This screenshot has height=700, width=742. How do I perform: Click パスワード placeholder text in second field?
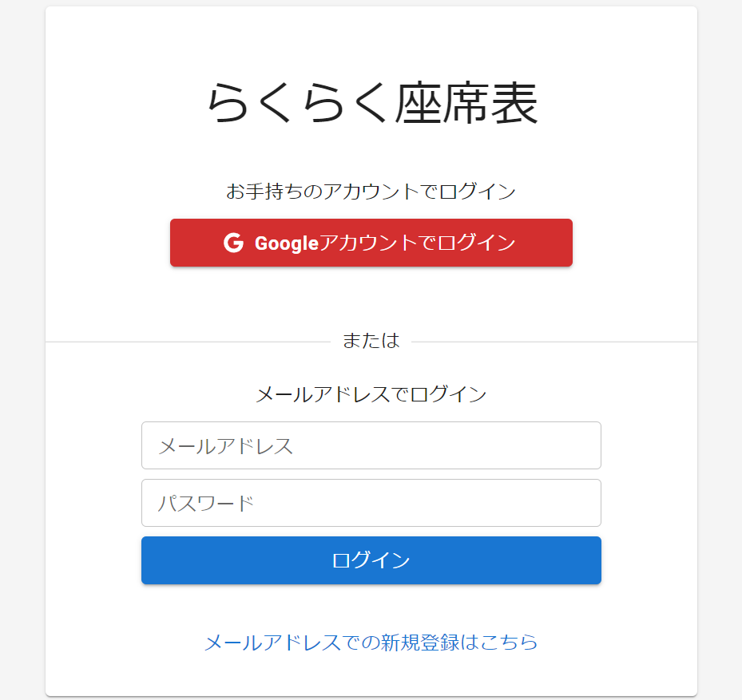206,503
